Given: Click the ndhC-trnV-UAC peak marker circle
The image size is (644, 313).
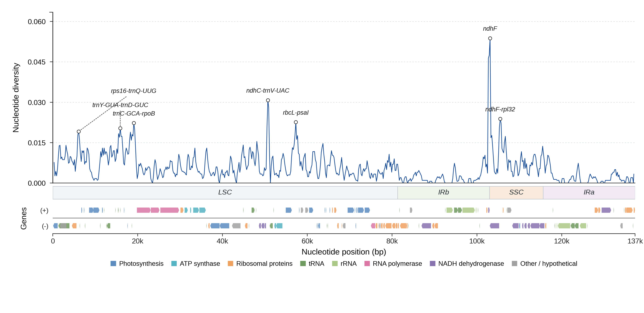Looking at the screenshot, I should tap(268, 100).
